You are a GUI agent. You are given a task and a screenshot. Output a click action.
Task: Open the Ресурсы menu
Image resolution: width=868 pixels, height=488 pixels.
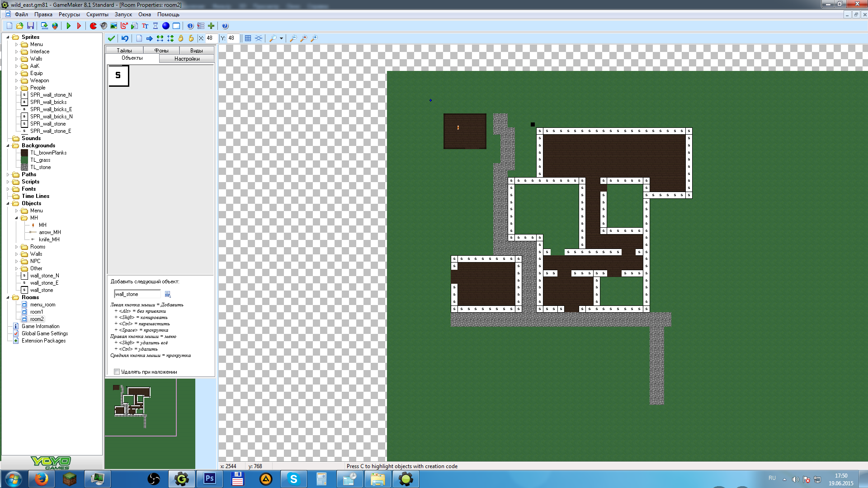(x=69, y=14)
